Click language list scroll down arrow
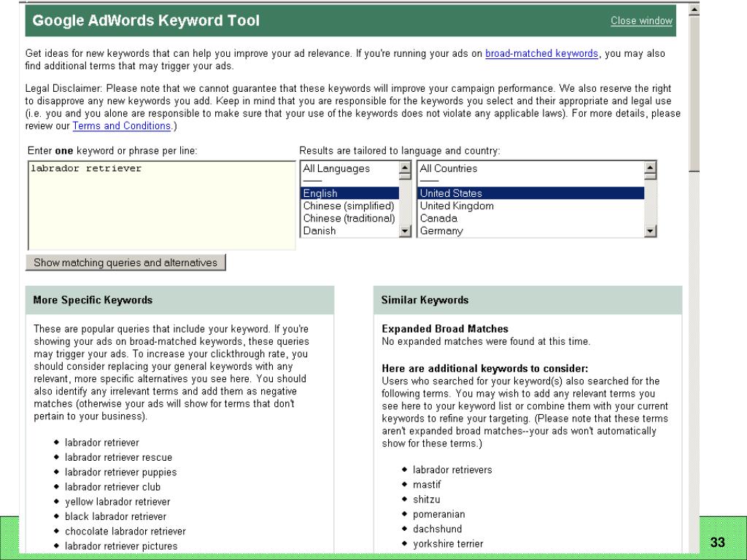The image size is (747, 560). click(x=405, y=231)
